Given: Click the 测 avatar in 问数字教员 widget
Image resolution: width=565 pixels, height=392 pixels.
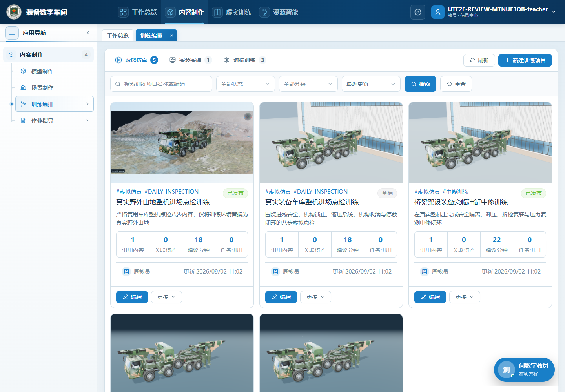Looking at the screenshot, I should (507, 370).
